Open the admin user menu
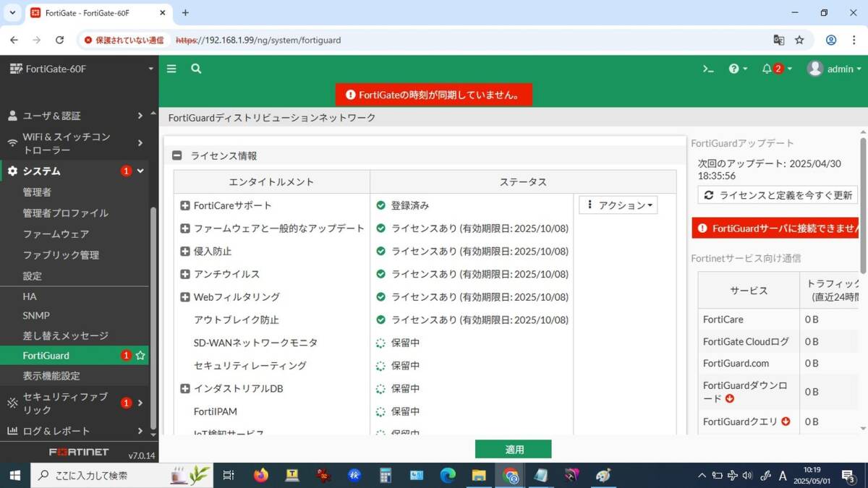868x488 pixels. pyautogui.click(x=834, y=69)
